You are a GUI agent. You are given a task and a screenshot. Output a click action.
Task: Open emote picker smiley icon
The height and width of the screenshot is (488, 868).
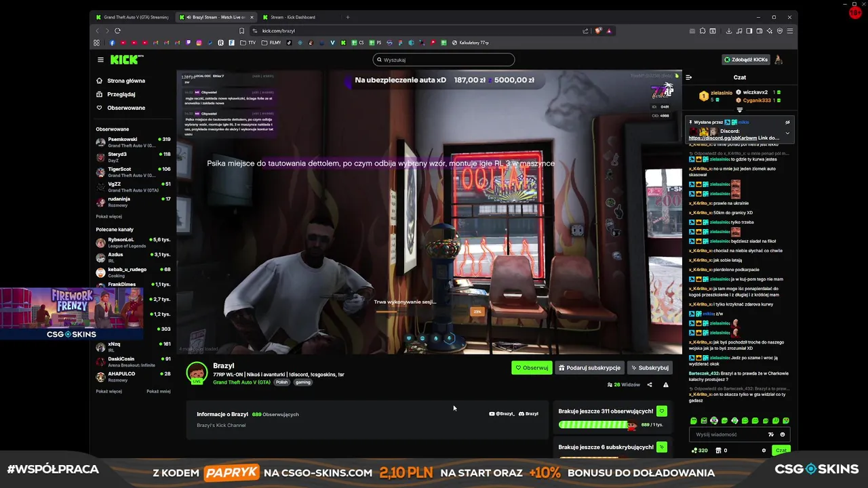(783, 434)
